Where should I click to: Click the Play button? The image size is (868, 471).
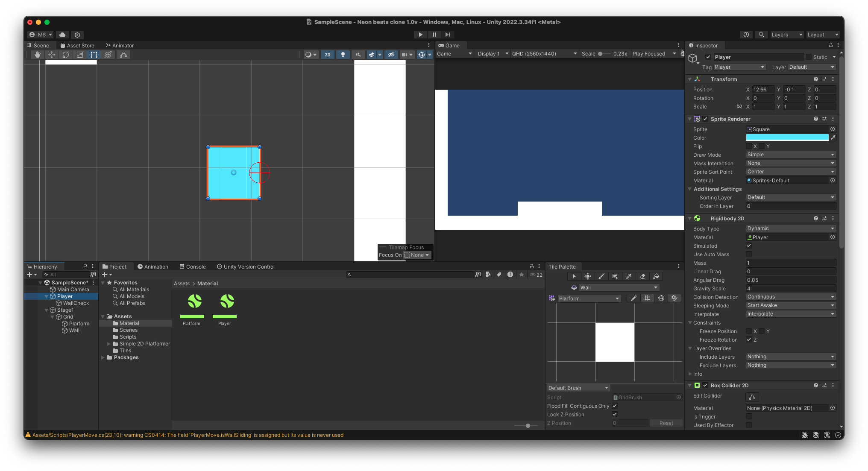coord(420,35)
